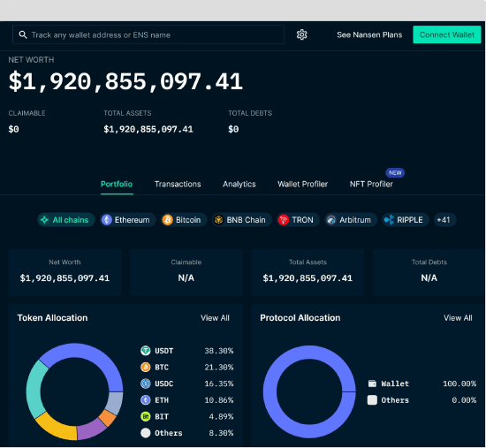Click the NEW badge above NFT Profiler
Screen dimensions: 486x448
(x=395, y=172)
